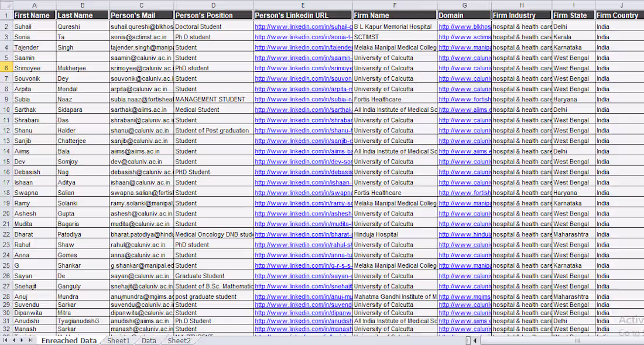Select cell 'B L Kapur Memorial Hospital'
Screen dimensions: 644x345
(x=395, y=27)
